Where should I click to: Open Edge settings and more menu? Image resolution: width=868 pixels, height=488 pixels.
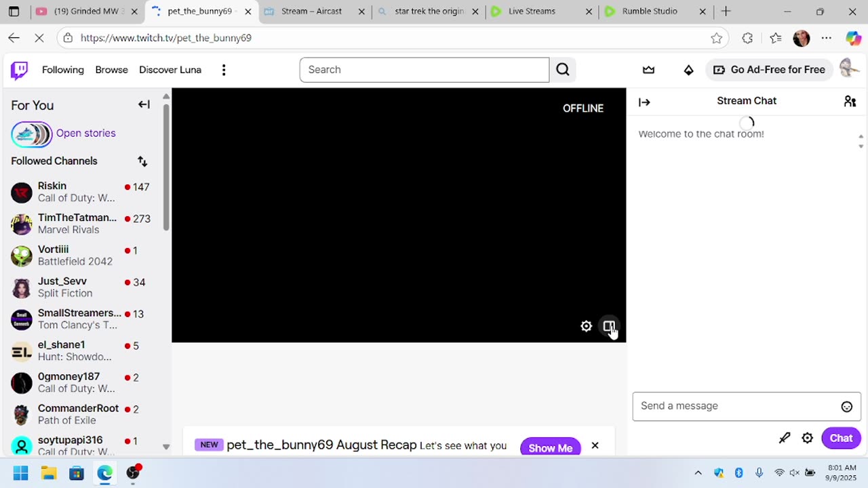(826, 38)
